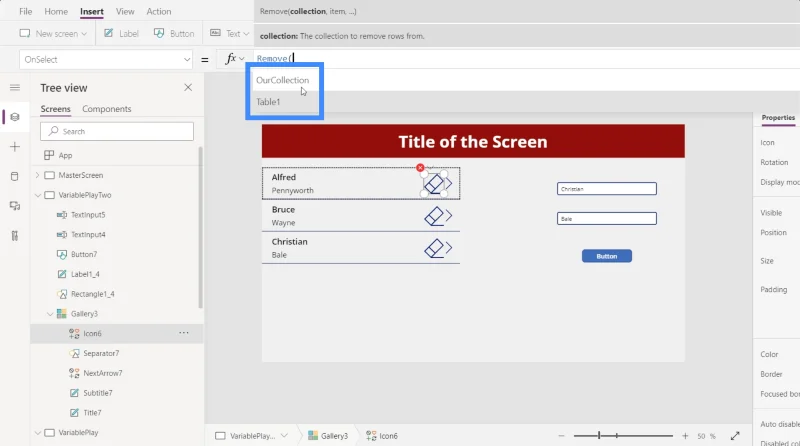Open the Home tab
800x446 pixels.
coord(56,11)
